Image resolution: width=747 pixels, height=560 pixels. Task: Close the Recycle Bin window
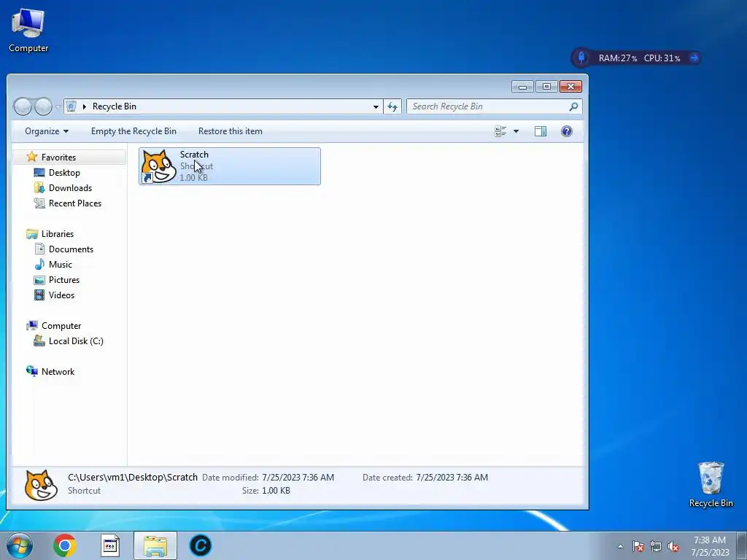570,86
